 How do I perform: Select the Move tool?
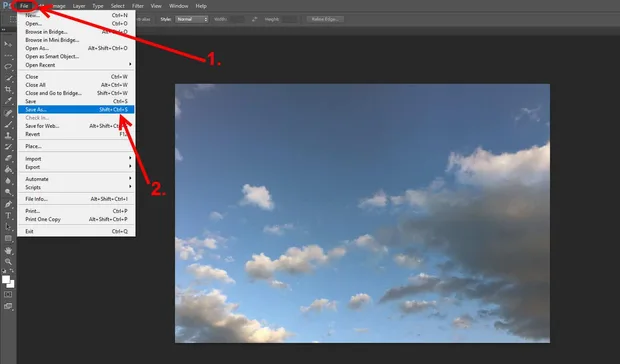pyautogui.click(x=8, y=44)
